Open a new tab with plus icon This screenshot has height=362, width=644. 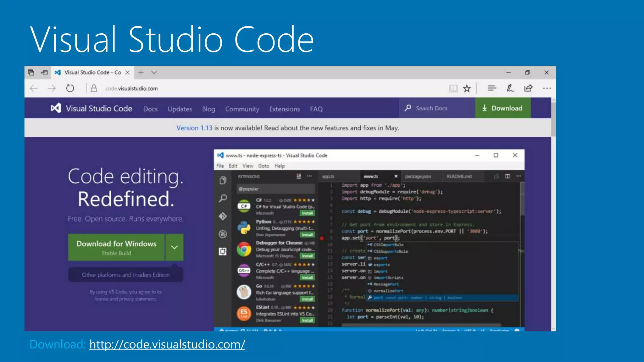(141, 72)
